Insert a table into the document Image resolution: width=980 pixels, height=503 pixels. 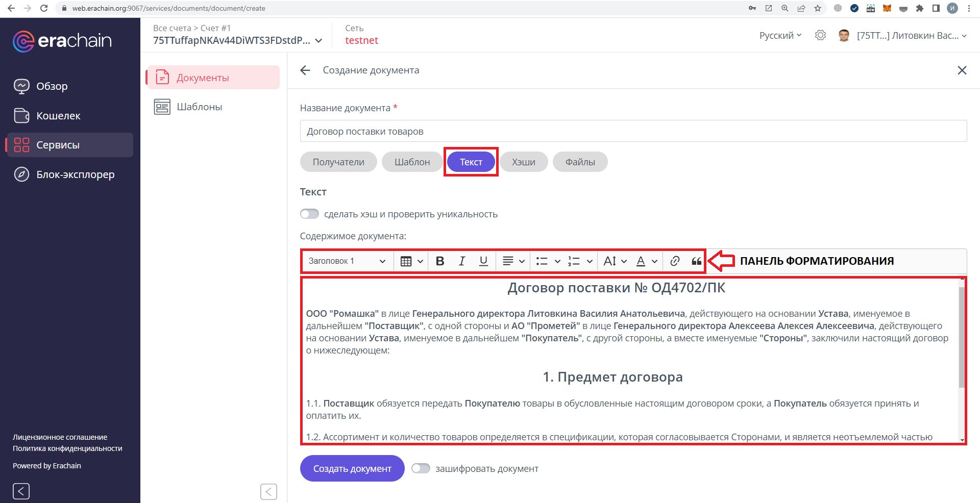[405, 261]
